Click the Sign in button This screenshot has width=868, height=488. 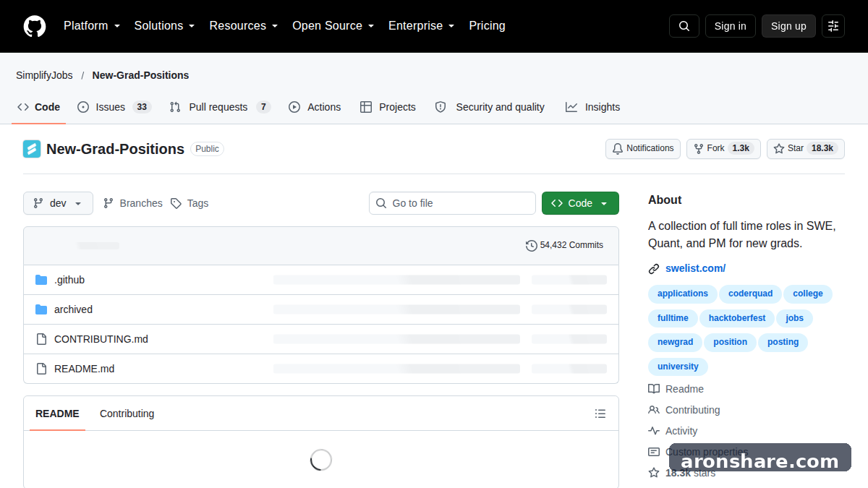coord(731,26)
